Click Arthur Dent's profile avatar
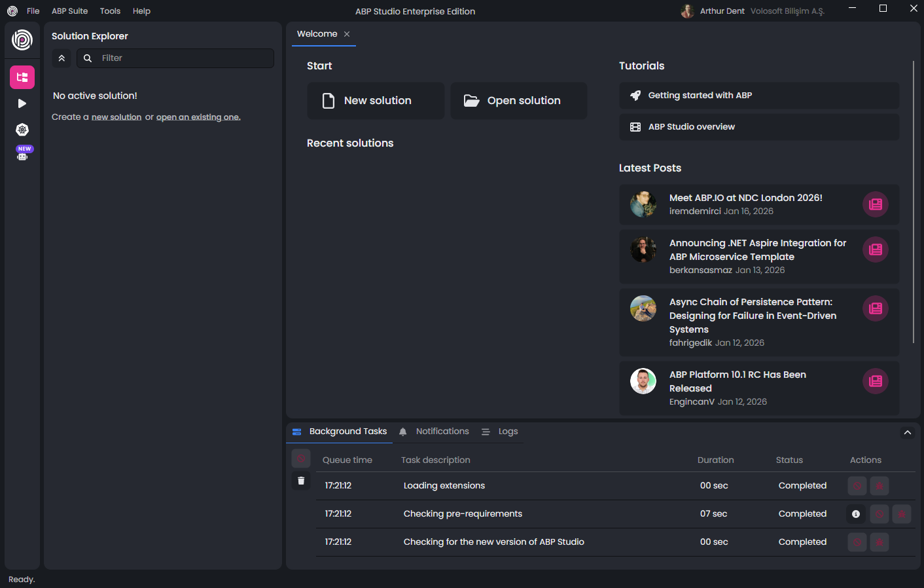 (687, 11)
